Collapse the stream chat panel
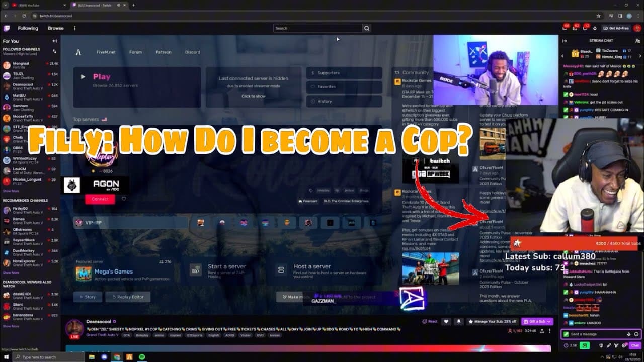The width and height of the screenshot is (644, 362). coord(565,41)
